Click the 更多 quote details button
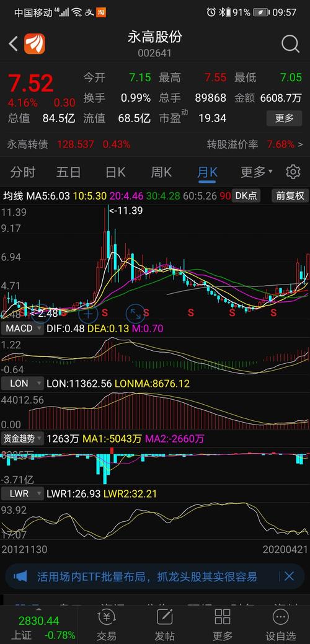This screenshot has width=310, height=644. point(284,118)
